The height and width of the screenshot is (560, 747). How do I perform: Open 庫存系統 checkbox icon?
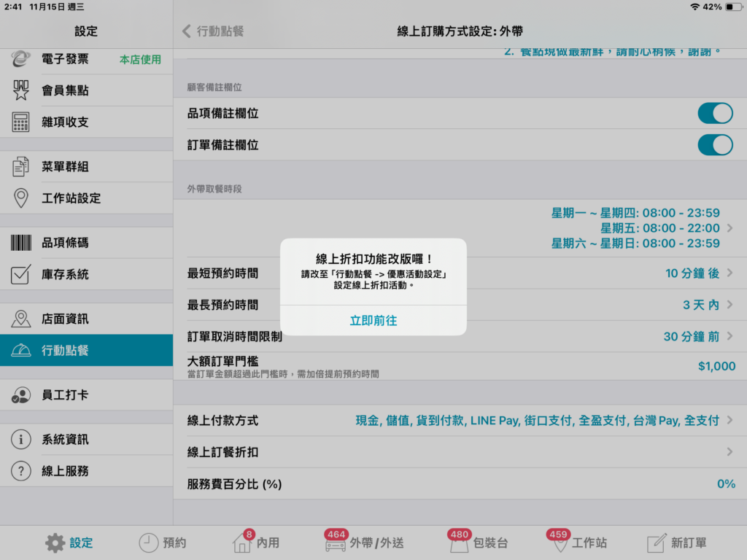[x=21, y=274]
